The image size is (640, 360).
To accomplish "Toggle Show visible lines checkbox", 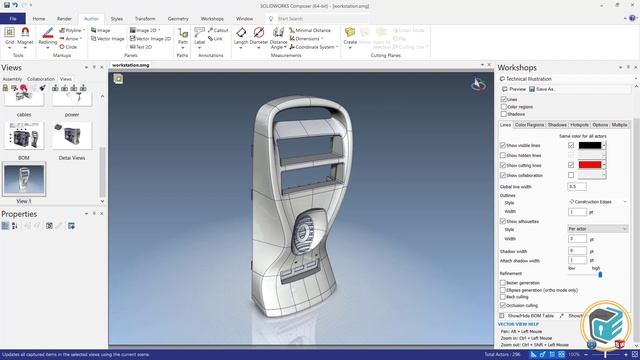I will tap(503, 145).
